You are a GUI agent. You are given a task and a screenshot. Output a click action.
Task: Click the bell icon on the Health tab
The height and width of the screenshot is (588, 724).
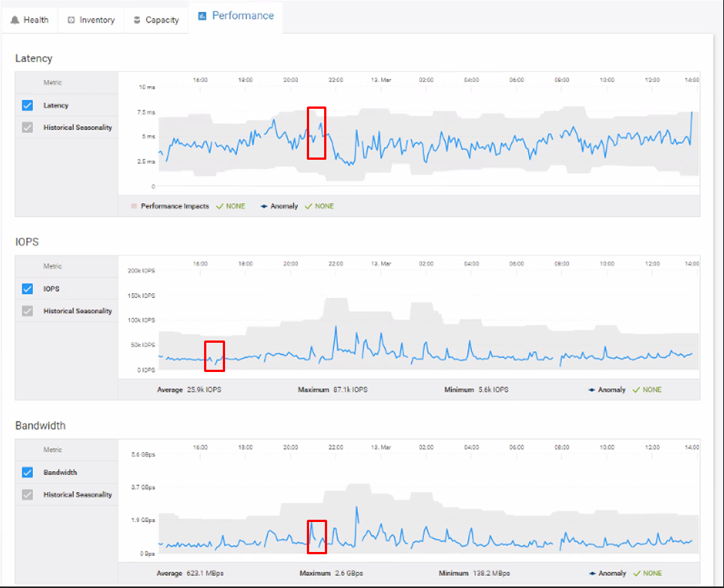tap(17, 19)
